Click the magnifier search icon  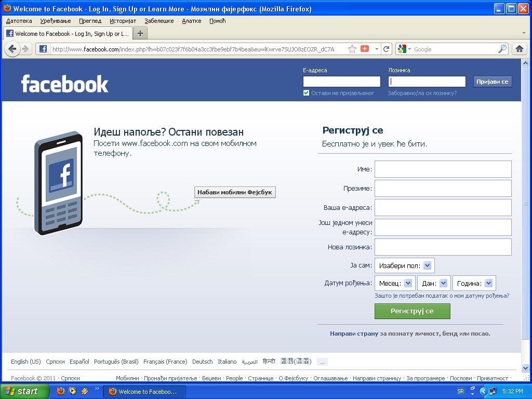click(x=502, y=49)
